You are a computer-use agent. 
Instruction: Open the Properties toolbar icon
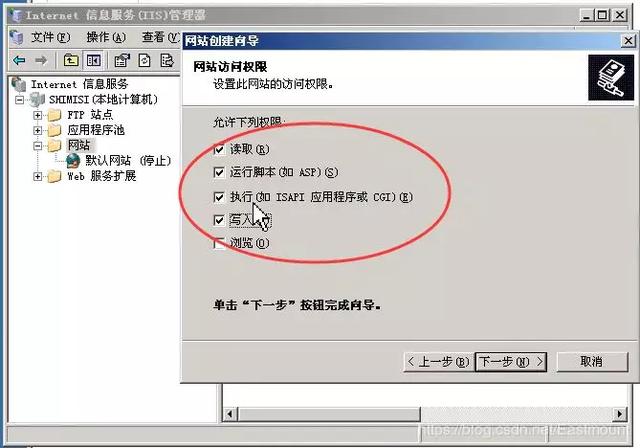click(122, 60)
